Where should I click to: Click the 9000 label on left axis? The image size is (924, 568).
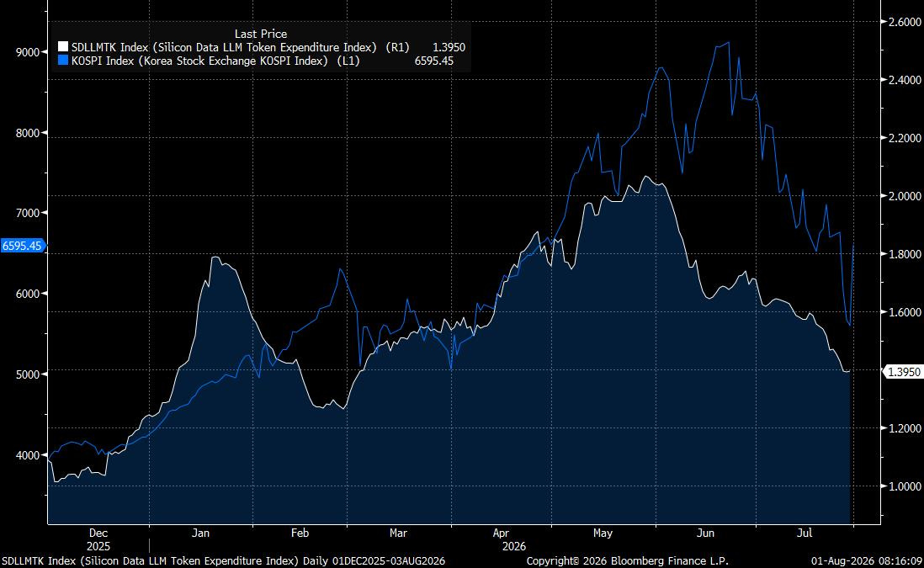click(28, 52)
